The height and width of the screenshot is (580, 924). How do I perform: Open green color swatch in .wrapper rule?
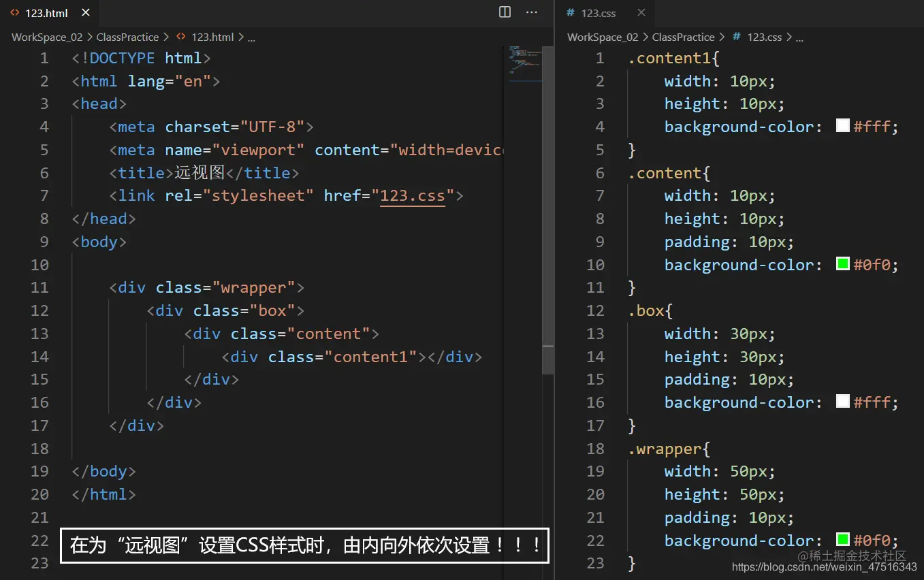click(x=843, y=540)
